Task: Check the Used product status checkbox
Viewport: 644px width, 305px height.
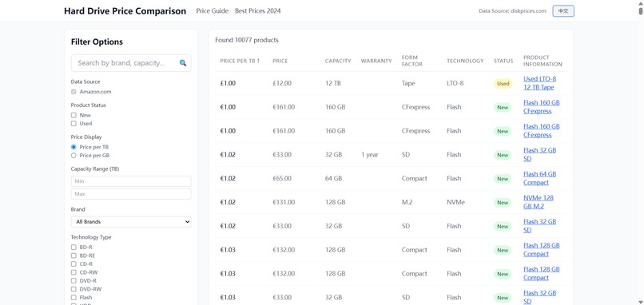Action: 74,124
